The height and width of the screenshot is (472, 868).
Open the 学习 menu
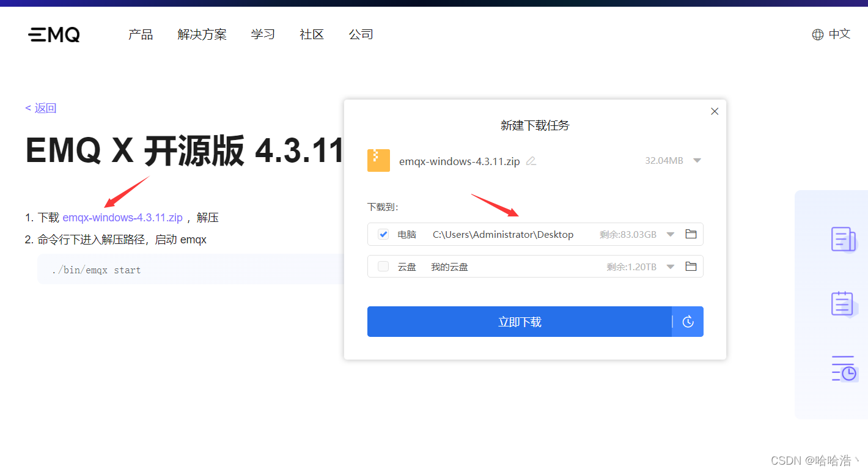(x=263, y=35)
